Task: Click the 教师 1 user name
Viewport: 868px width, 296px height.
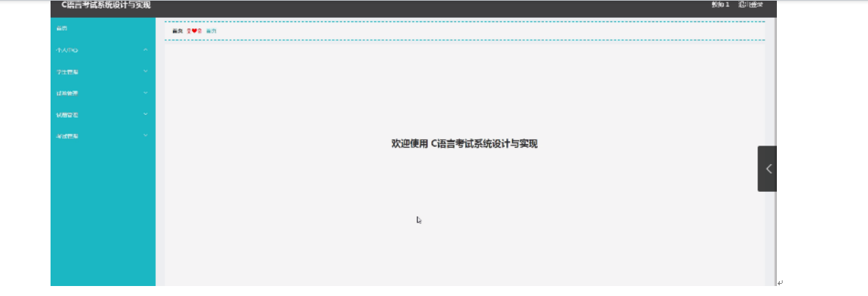Action: (x=721, y=5)
